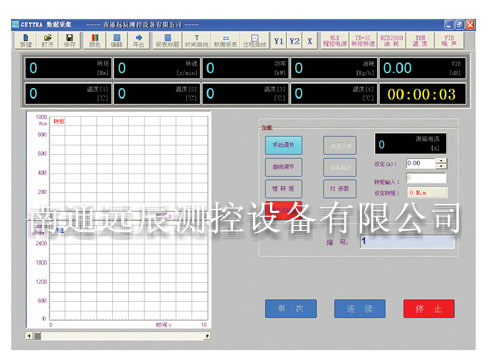The width and height of the screenshot is (500, 362).
Task: Click the lower speed chart plot area
Action: pos(129,273)
